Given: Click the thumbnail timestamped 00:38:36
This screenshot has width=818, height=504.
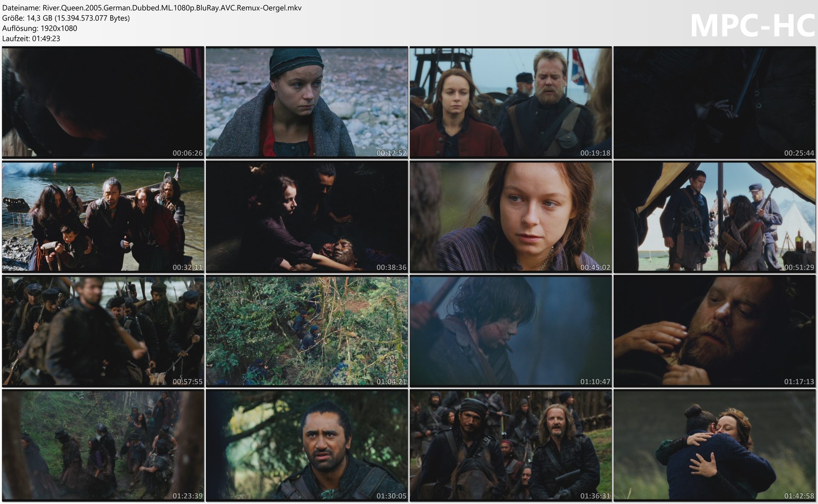Looking at the screenshot, I should pyautogui.click(x=307, y=216).
